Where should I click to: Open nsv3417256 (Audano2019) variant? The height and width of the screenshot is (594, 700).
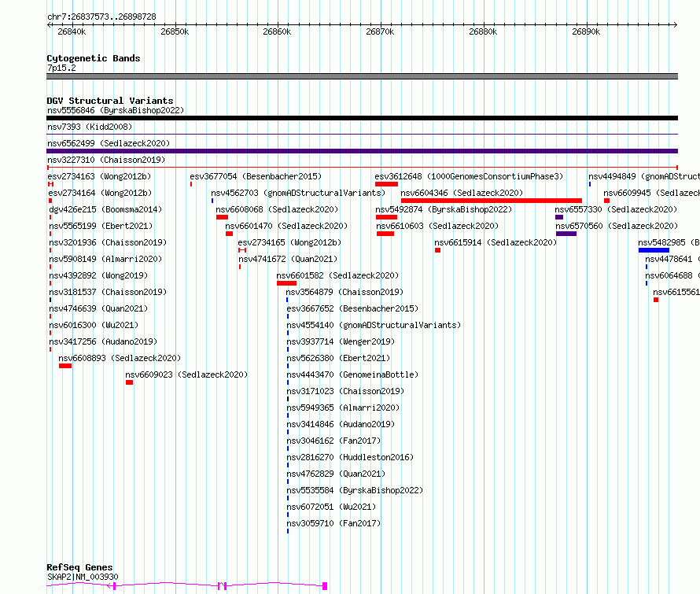coord(103,341)
